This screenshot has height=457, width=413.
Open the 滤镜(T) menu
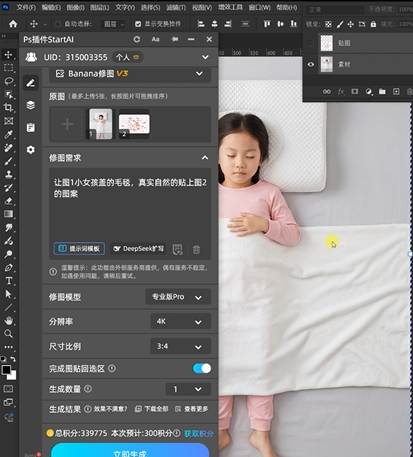(176, 7)
